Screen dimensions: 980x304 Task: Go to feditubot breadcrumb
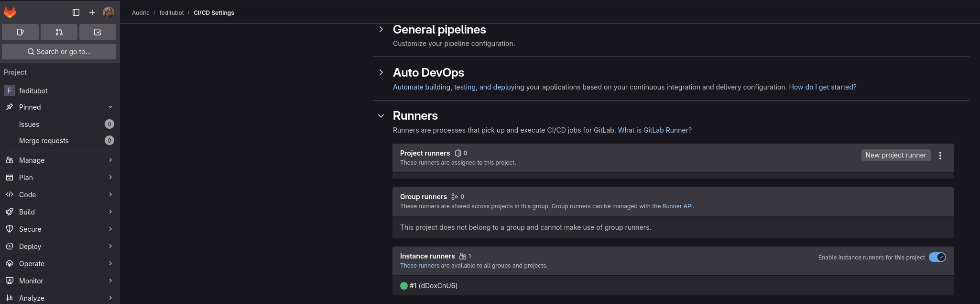click(x=172, y=13)
